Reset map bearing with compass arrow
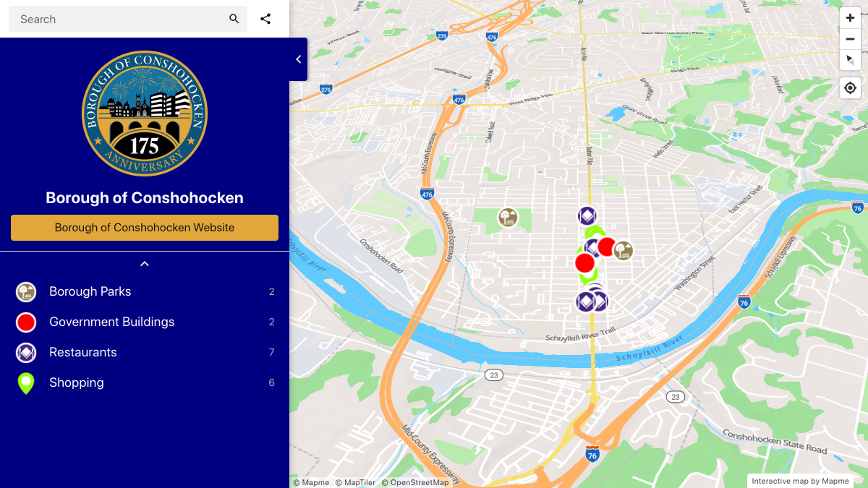Viewport: 868px width, 488px height. [x=850, y=60]
